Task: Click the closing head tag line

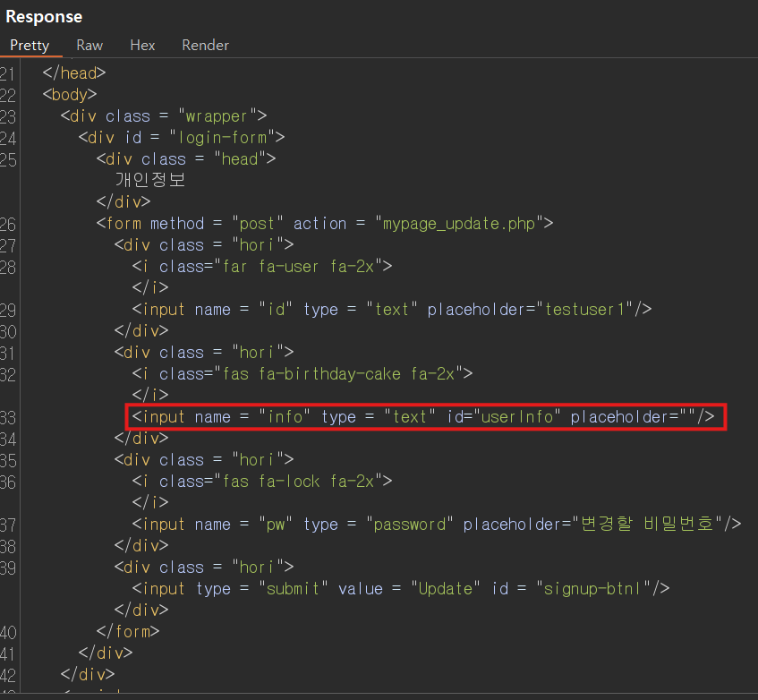Action: tap(74, 73)
